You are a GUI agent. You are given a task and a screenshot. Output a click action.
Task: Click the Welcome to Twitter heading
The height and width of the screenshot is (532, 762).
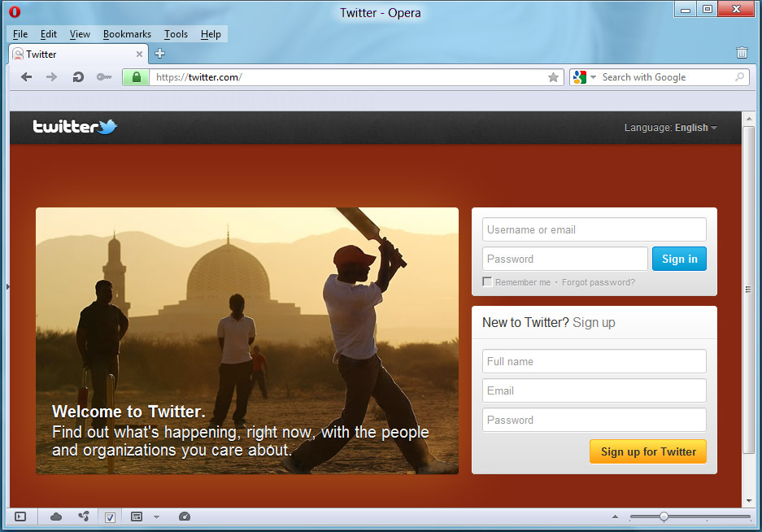point(128,412)
